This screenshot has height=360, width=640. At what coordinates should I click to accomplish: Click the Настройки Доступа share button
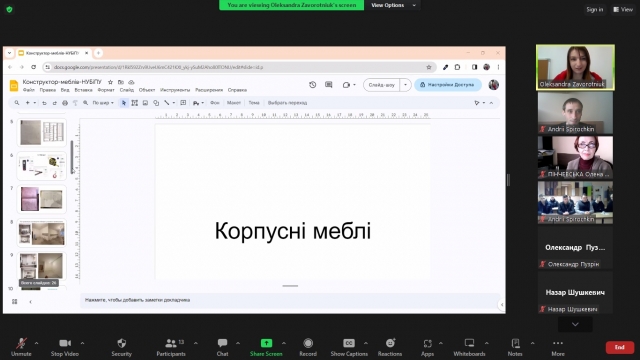(448, 85)
